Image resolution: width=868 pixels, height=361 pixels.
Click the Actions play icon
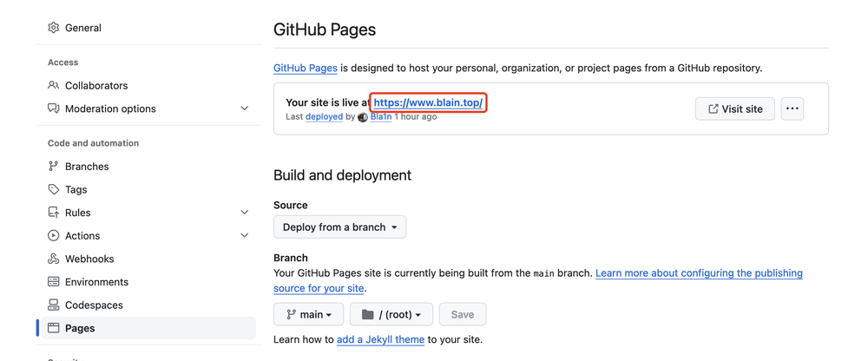click(x=53, y=236)
